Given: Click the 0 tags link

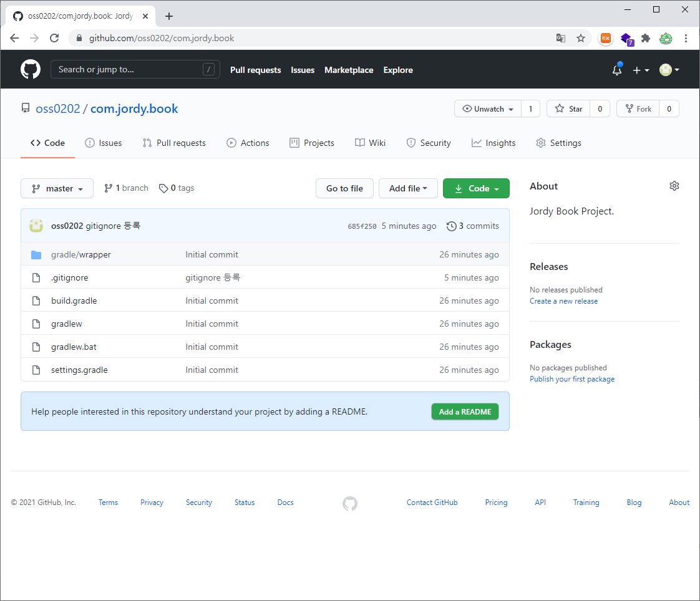Looking at the screenshot, I should coord(177,188).
